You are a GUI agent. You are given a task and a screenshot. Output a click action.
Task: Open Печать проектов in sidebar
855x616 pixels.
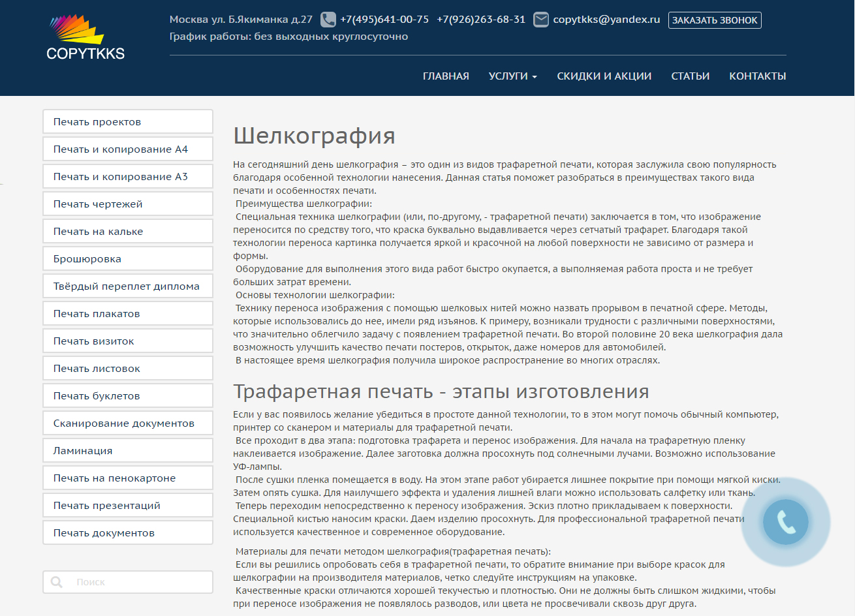[128, 122]
